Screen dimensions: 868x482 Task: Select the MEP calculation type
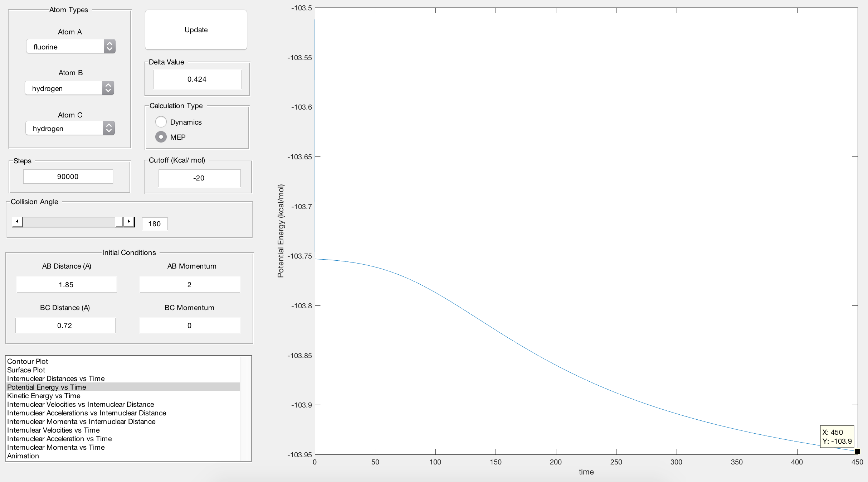(161, 137)
